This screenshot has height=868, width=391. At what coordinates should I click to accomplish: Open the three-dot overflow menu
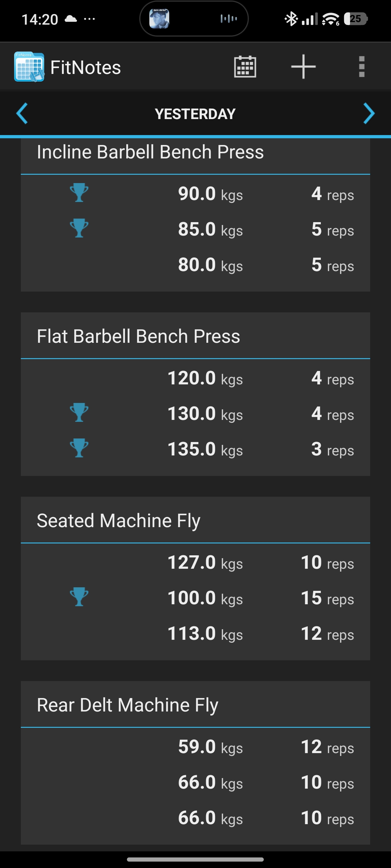361,67
